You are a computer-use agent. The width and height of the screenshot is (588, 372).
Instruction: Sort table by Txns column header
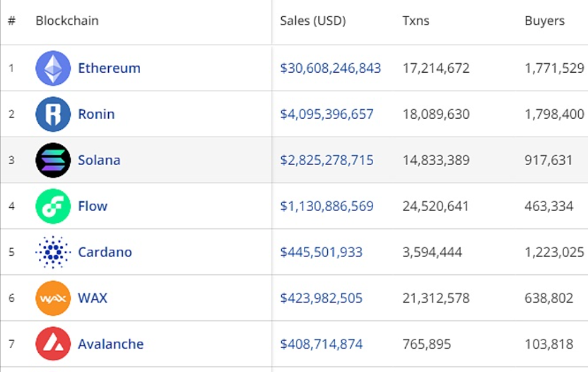pos(416,21)
